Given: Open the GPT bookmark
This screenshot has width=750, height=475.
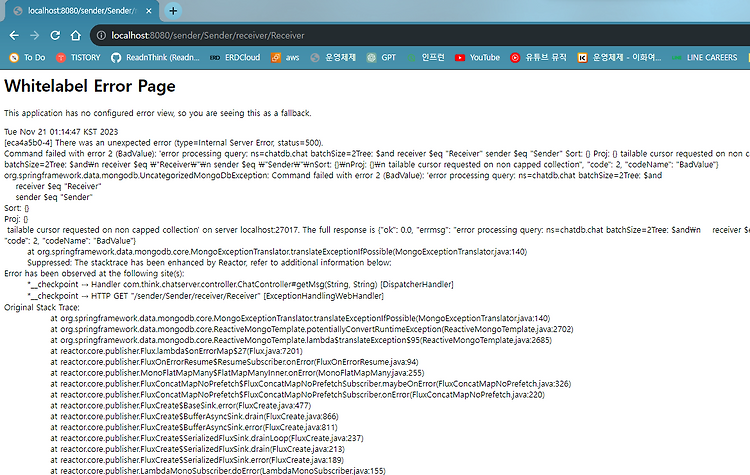Looking at the screenshot, I should click(382, 57).
